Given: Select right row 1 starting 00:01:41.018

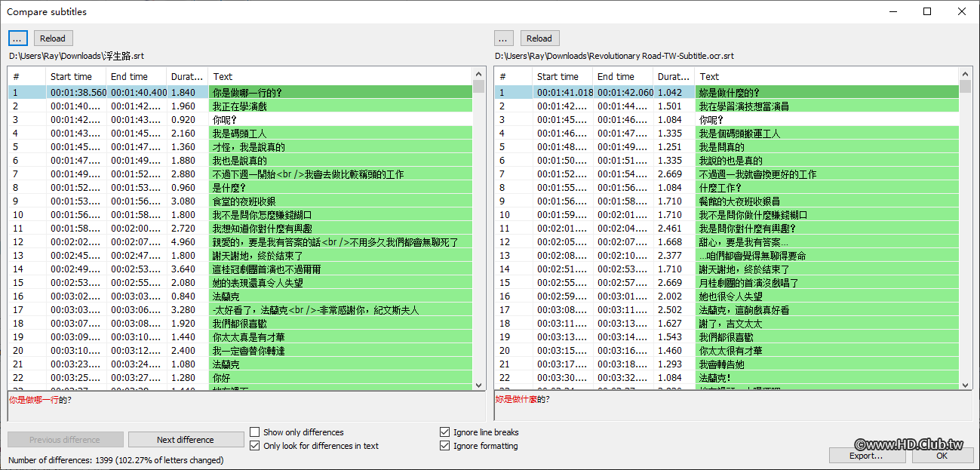Looking at the screenshot, I should pos(727,93).
